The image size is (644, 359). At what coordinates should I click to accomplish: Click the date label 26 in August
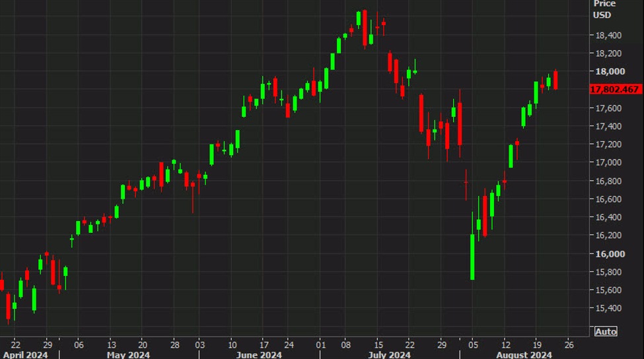coord(569,344)
